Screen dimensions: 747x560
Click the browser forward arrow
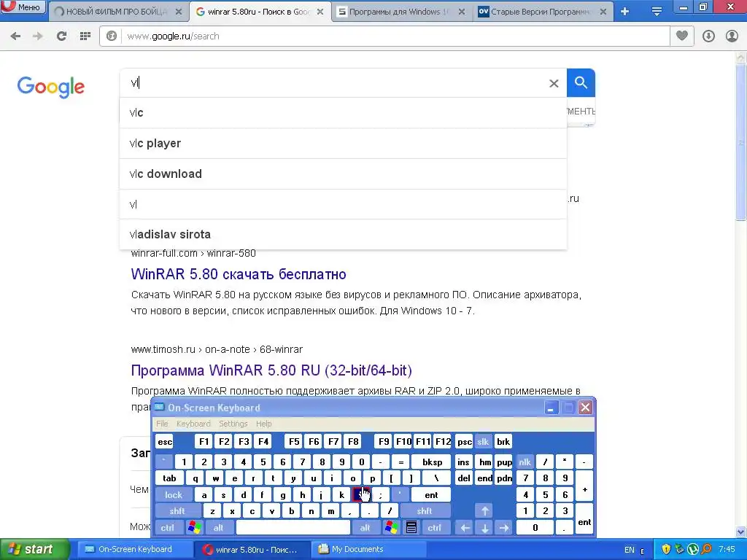pos(38,36)
